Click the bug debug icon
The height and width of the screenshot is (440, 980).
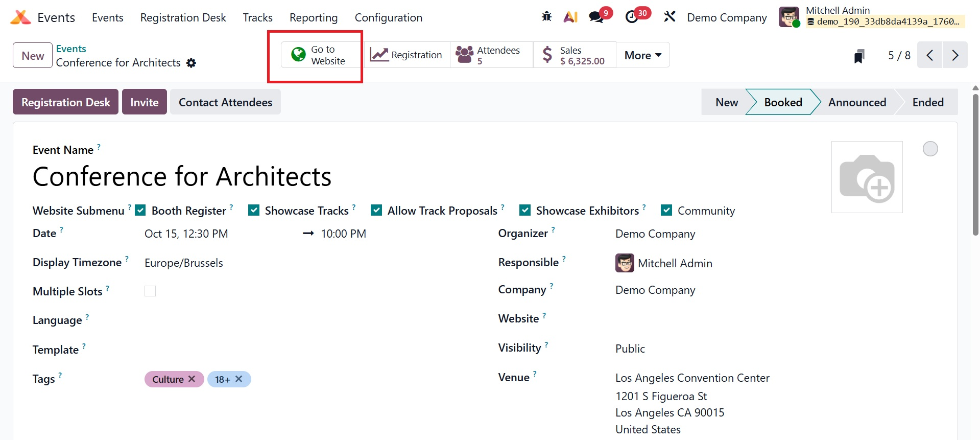pos(546,17)
